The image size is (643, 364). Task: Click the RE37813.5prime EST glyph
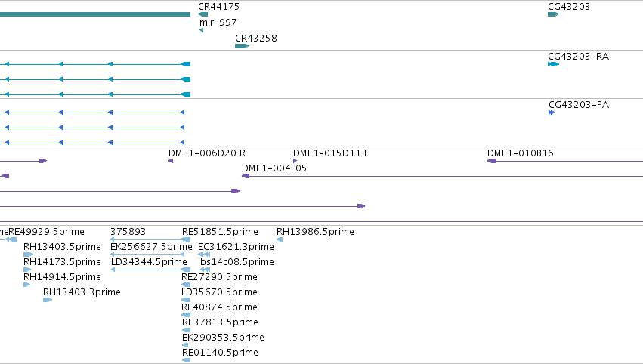(x=186, y=330)
